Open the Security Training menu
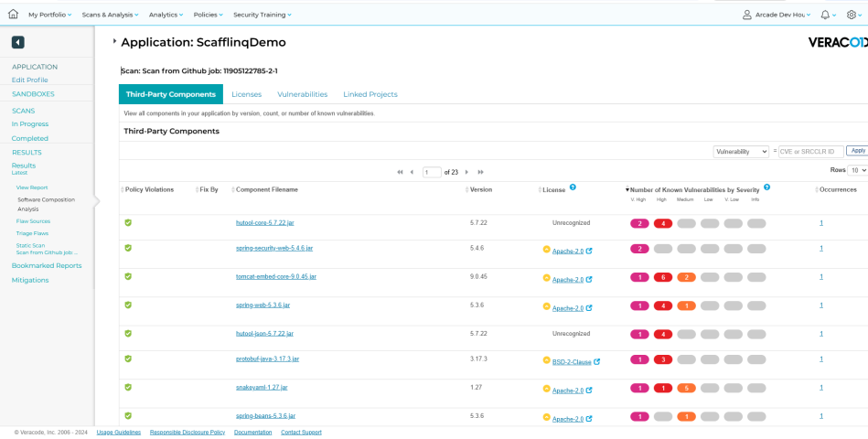The height and width of the screenshot is (439, 868). [x=263, y=15]
